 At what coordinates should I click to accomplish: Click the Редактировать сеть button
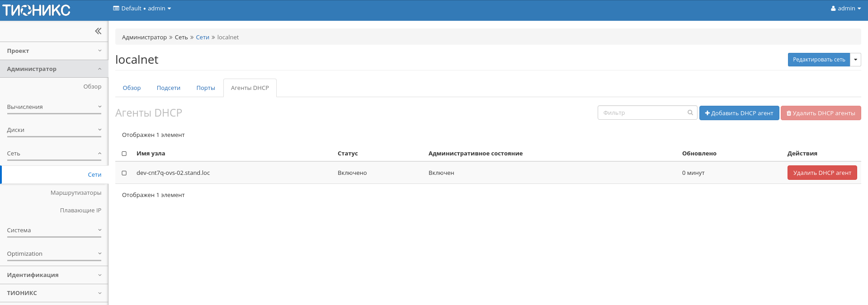pyautogui.click(x=818, y=60)
